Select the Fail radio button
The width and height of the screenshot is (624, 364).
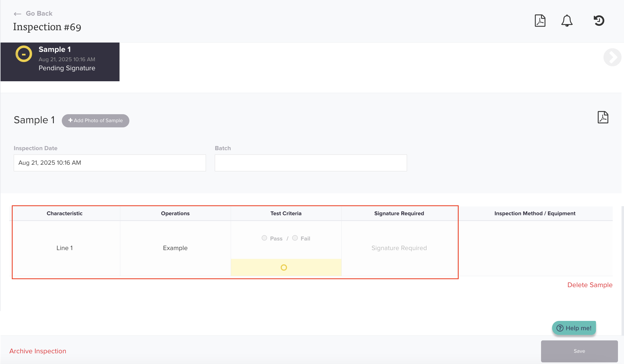pyautogui.click(x=295, y=238)
